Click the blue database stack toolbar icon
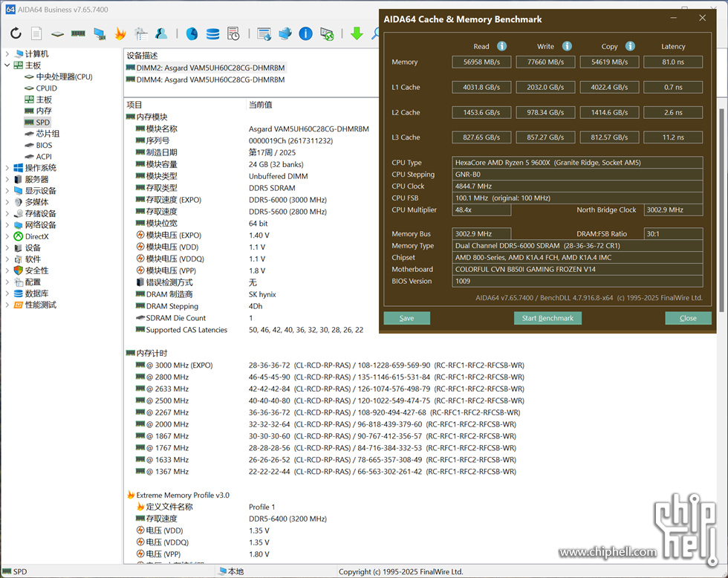Image resolution: width=728 pixels, height=578 pixels. tap(212, 33)
